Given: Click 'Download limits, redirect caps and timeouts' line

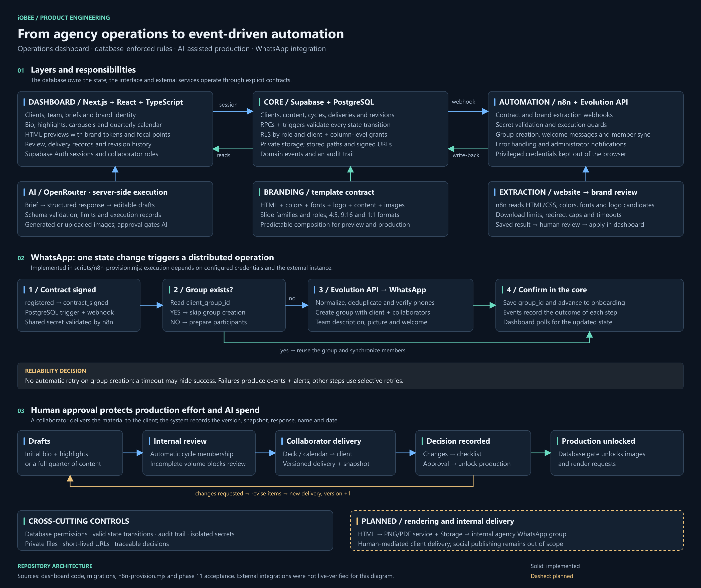Looking at the screenshot, I should pos(559,215).
